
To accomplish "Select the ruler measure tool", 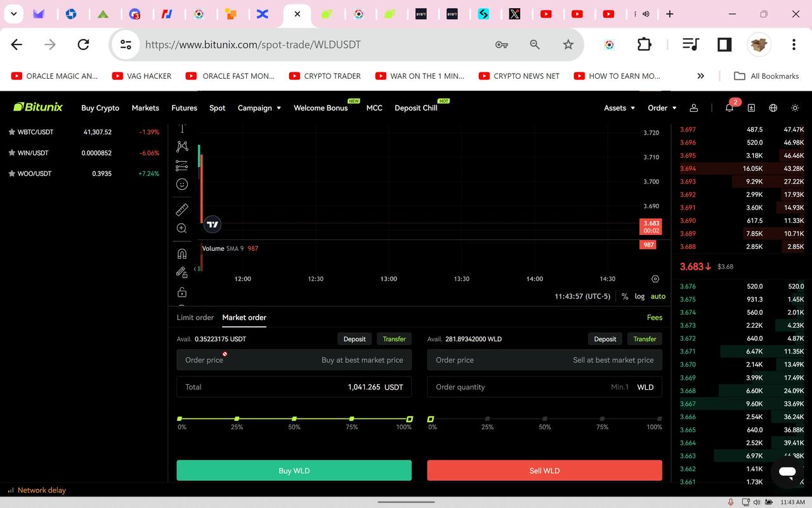I will coord(182,210).
